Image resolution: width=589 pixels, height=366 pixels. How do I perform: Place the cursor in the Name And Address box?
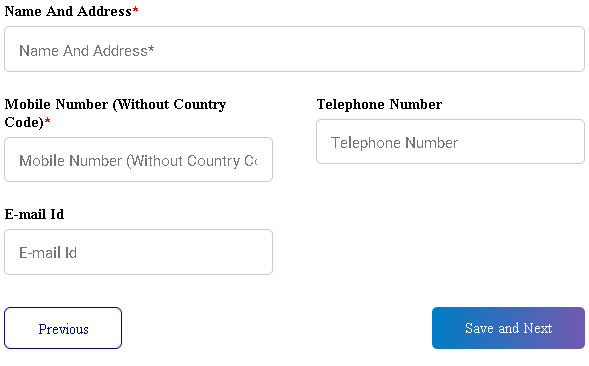(294, 49)
